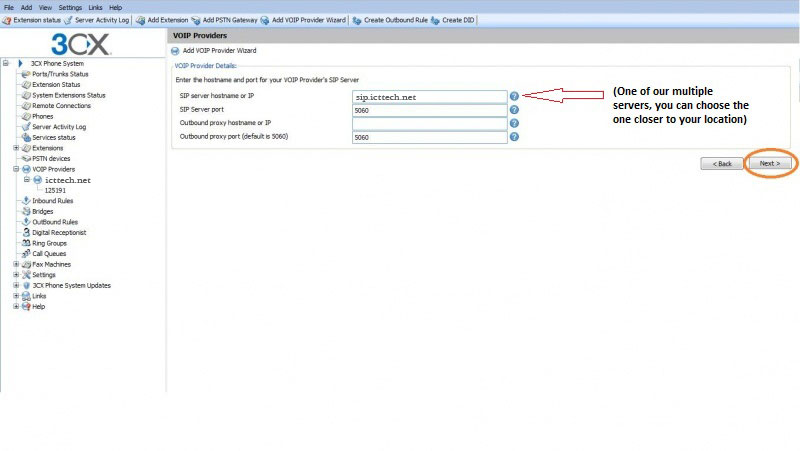Select Inbound Rules in the tree
800x451 pixels.
pyautogui.click(x=52, y=201)
